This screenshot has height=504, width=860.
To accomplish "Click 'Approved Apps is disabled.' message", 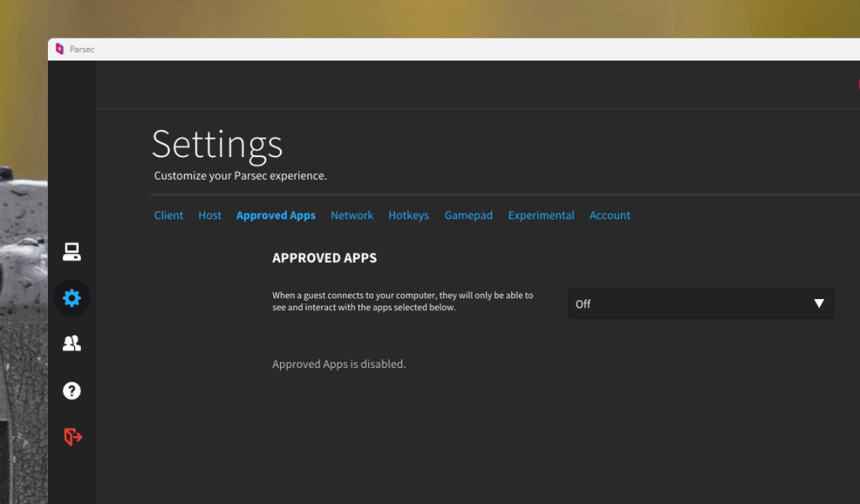I will click(x=339, y=365).
